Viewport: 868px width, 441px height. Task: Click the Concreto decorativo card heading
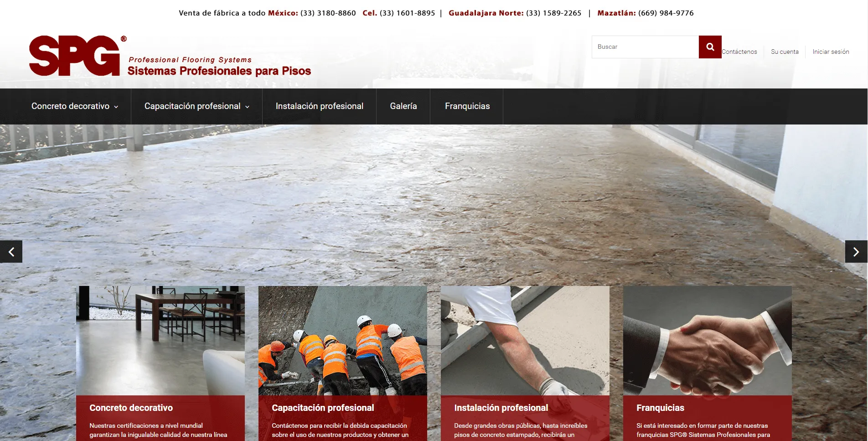[x=131, y=408]
